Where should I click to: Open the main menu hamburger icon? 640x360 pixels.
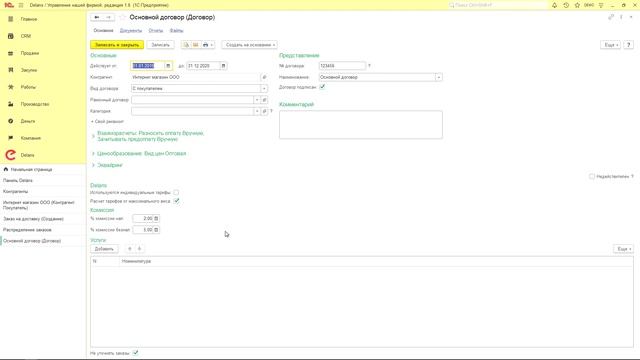click(21, 5)
